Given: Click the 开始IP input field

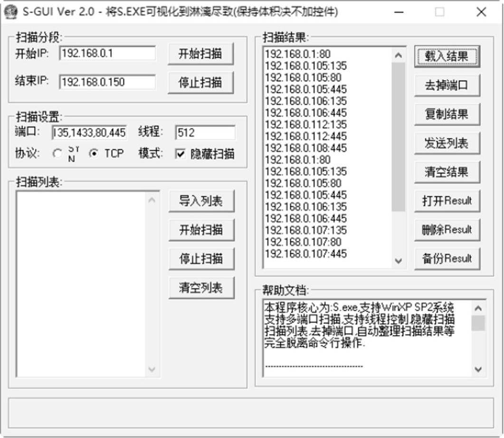Looking at the screenshot, I should pos(107,53).
